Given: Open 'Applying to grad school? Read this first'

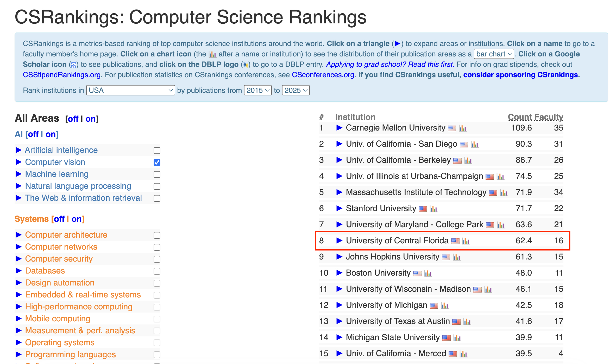Looking at the screenshot, I should [x=390, y=64].
